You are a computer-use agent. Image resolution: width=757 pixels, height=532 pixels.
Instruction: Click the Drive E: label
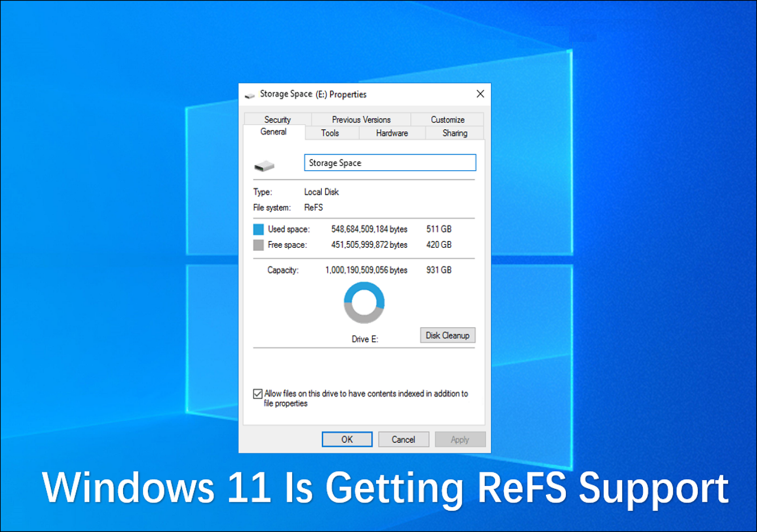365,339
